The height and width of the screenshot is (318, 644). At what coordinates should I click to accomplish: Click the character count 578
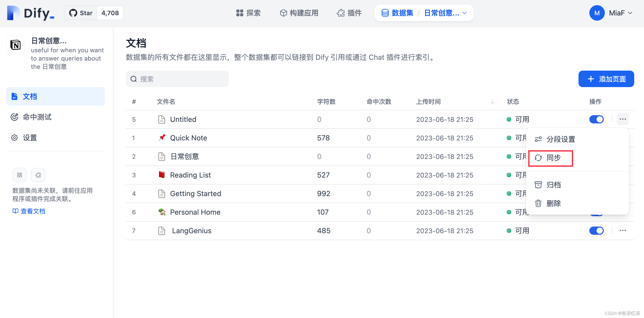click(323, 138)
